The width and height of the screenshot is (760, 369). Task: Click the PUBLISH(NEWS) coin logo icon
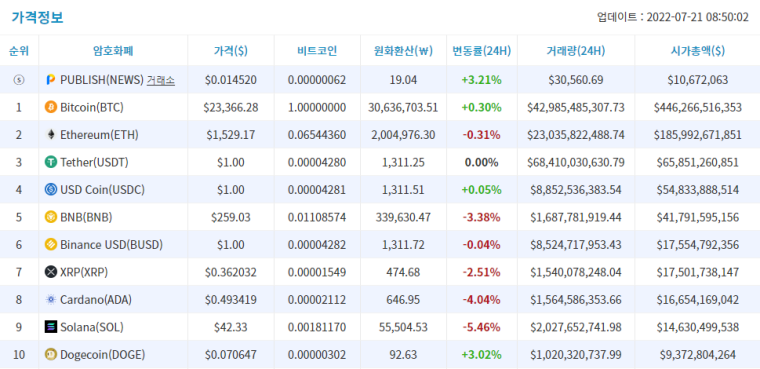[50, 80]
